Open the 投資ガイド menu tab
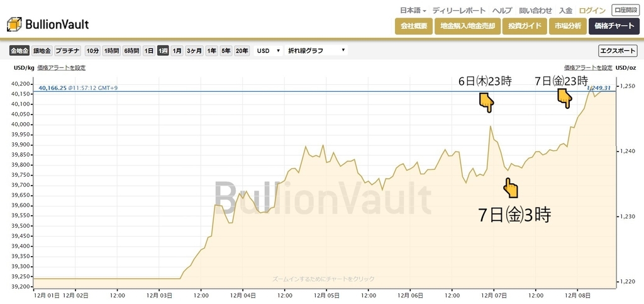 click(525, 26)
